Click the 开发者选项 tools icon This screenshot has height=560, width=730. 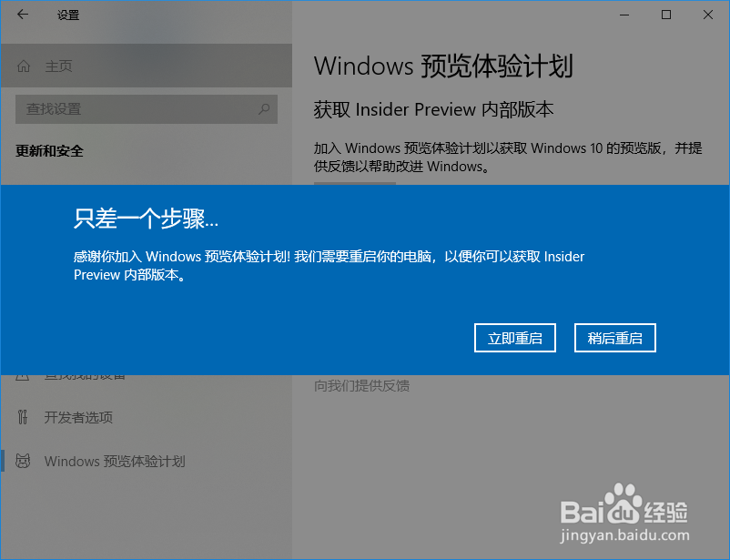[x=23, y=417]
